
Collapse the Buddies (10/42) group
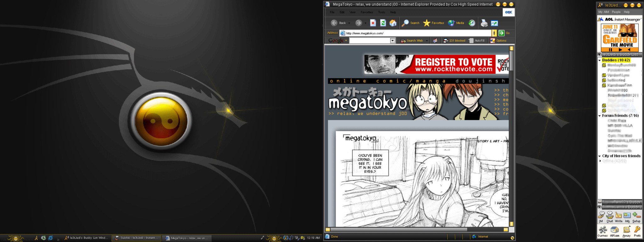click(599, 60)
